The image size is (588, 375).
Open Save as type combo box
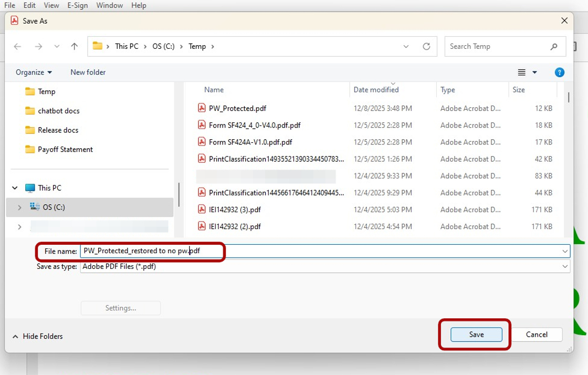click(325, 267)
